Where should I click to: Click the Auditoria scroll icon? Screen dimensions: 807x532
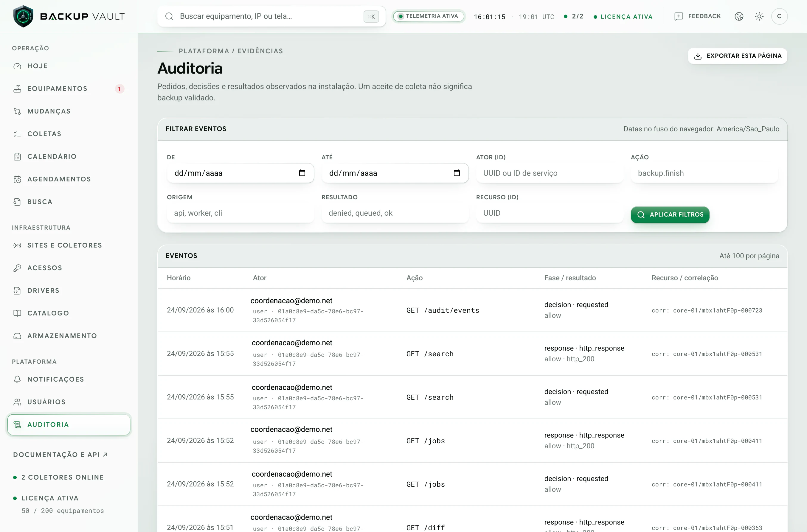(17, 424)
